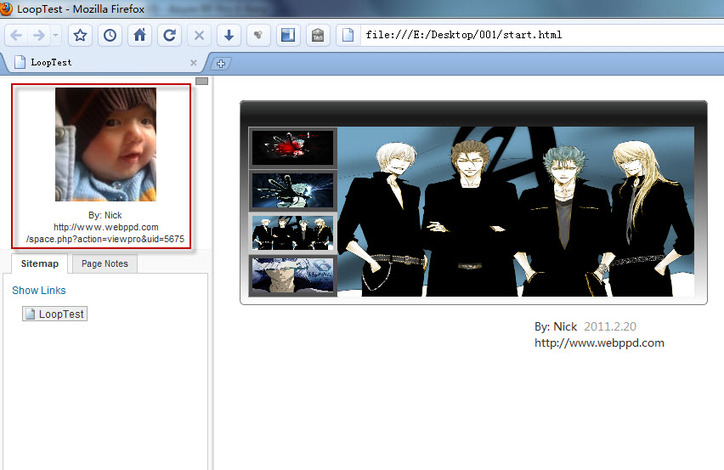Click the Show Links link
724x470 pixels.
(39, 290)
